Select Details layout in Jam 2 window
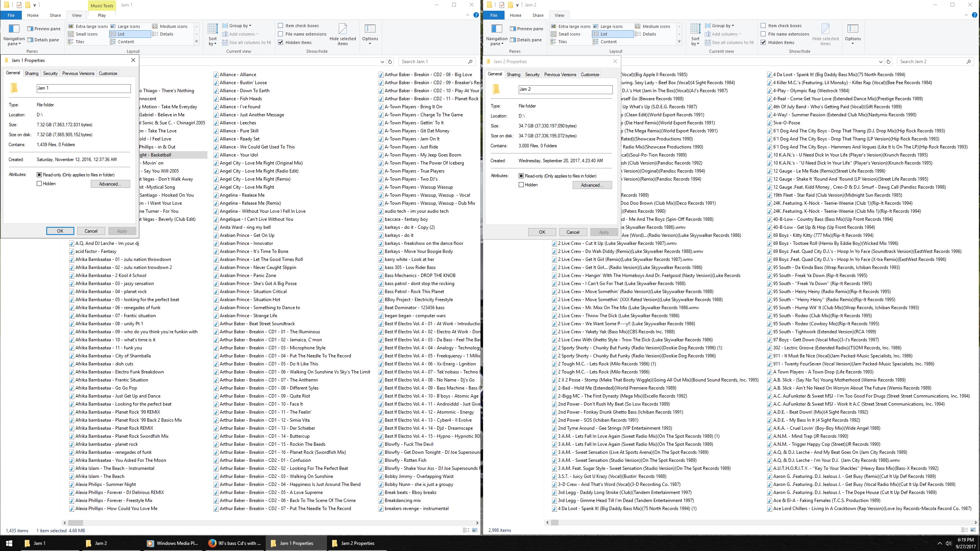Screen dimensions: 980x551 646,34
